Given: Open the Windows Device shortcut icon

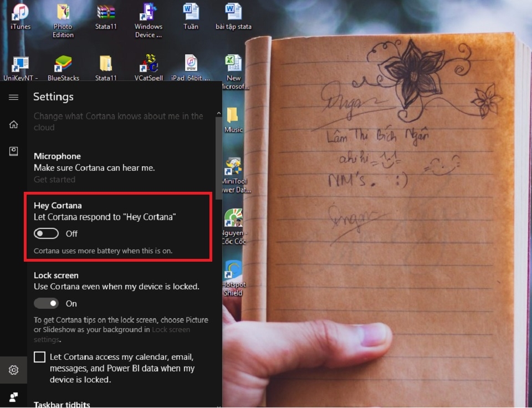Looking at the screenshot, I should point(149,12).
